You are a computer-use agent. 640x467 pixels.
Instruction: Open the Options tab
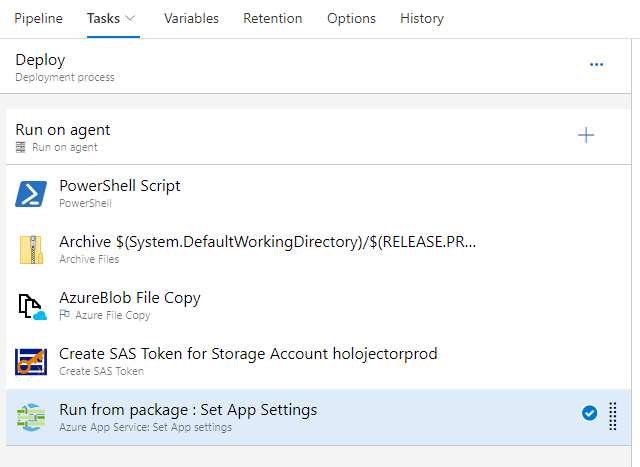point(351,19)
